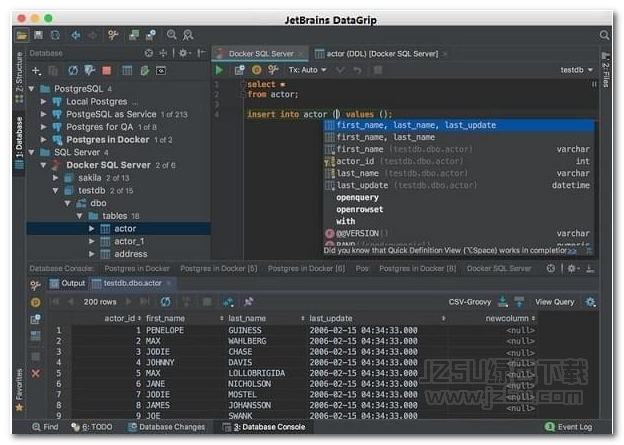Screen dimensions: 624x445
Task: Click the yellow circle icon in console toolbar
Action: click(x=257, y=70)
